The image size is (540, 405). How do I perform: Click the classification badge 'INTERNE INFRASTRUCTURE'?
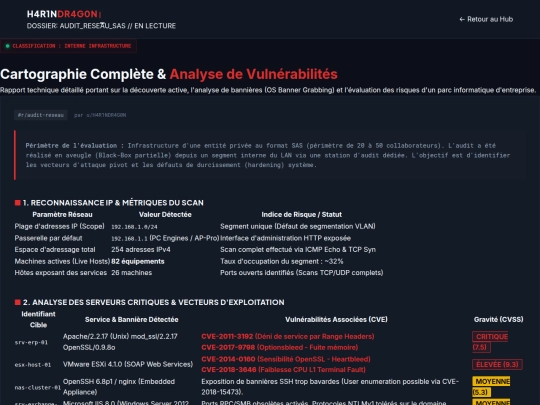click(68, 46)
